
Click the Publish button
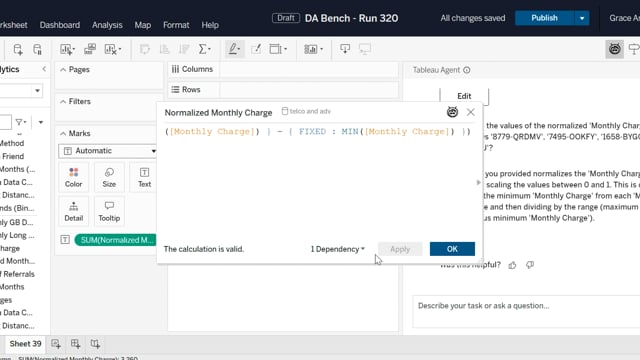[544, 18]
